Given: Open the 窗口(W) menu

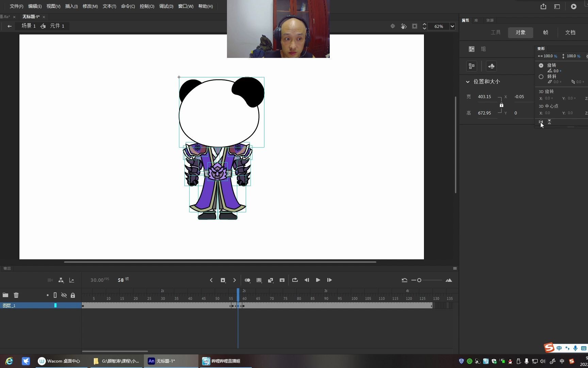Looking at the screenshot, I should tap(186, 6).
